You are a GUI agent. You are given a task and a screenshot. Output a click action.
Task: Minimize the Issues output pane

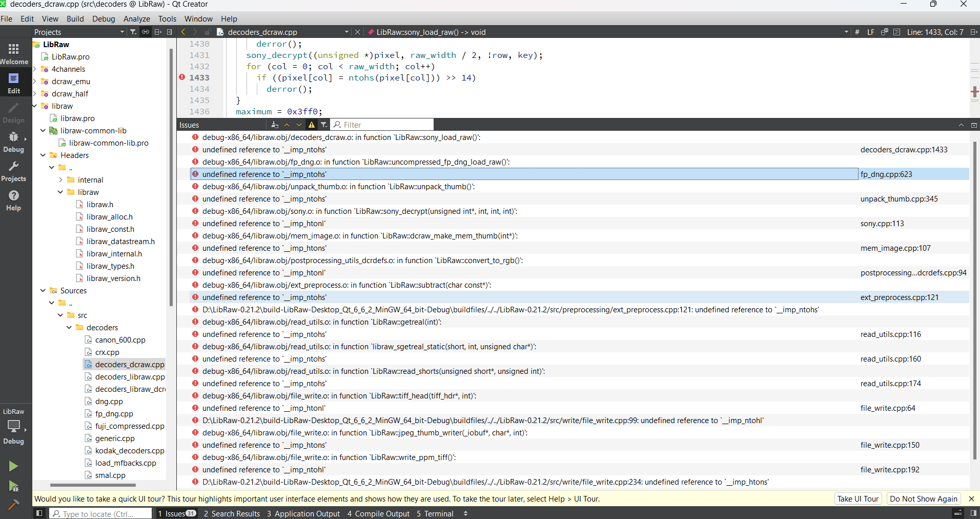[x=974, y=125]
